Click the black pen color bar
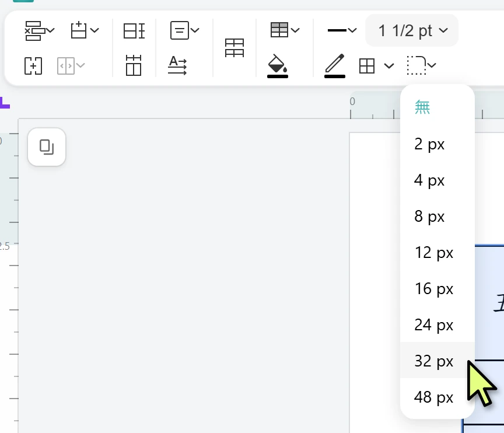Screen dimensions: 504x433 coord(335,76)
